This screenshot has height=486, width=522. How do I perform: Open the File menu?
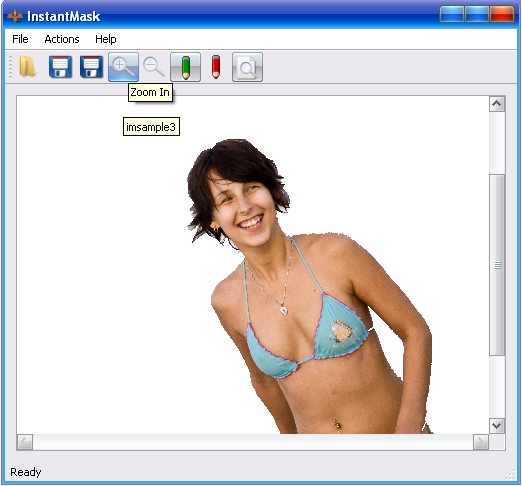click(x=20, y=39)
